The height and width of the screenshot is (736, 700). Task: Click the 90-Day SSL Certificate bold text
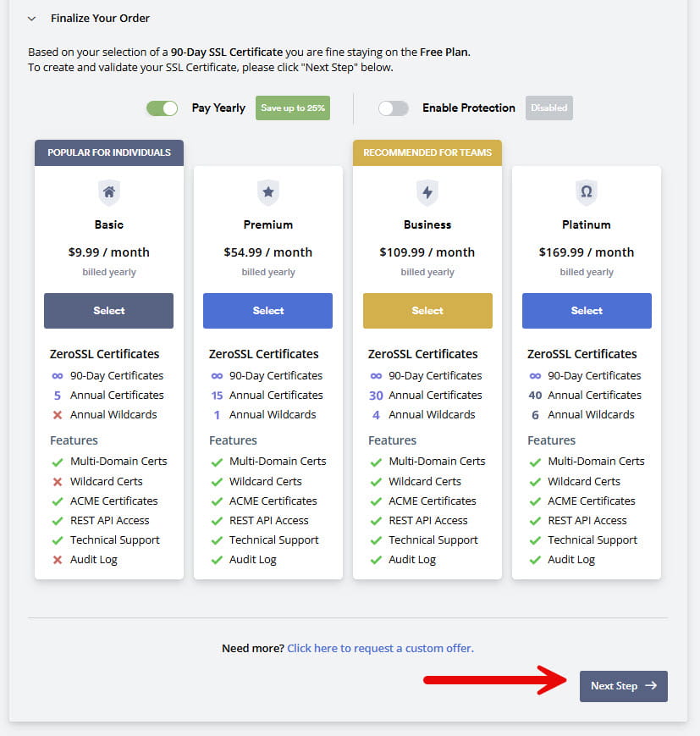[x=227, y=53]
